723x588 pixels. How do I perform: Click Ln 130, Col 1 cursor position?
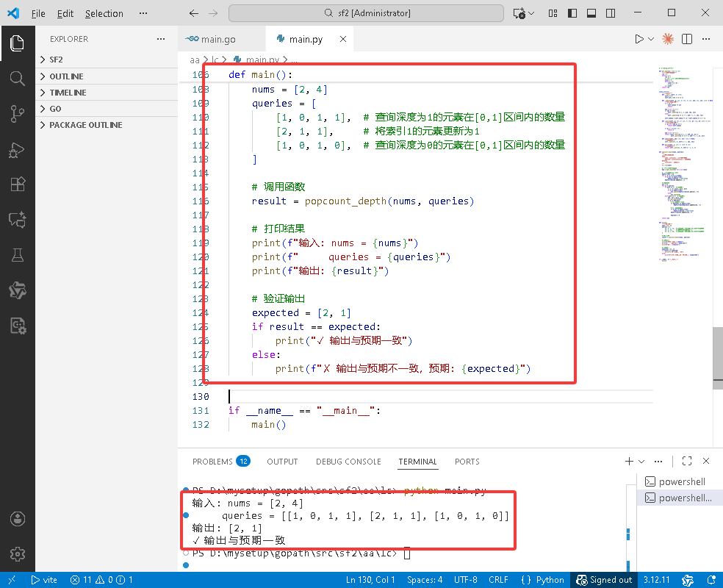point(370,580)
